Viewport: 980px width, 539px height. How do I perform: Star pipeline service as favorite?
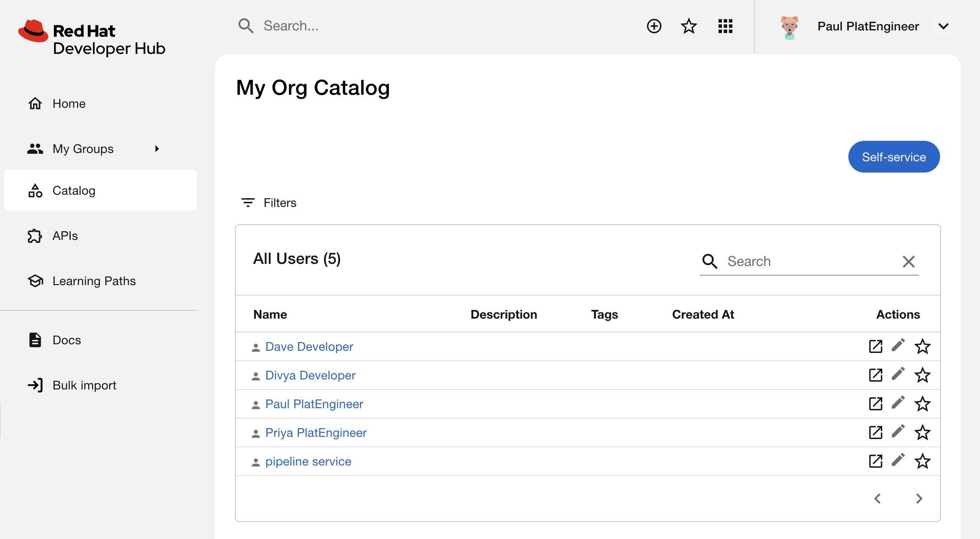pos(923,461)
